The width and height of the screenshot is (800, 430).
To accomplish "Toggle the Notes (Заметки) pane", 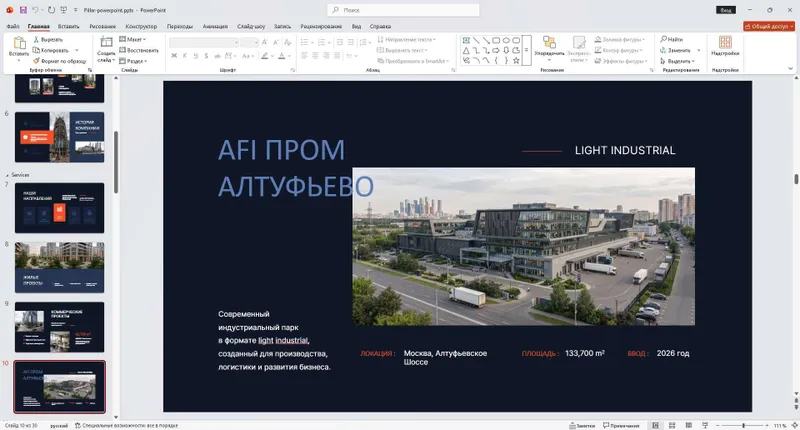I will [582, 425].
